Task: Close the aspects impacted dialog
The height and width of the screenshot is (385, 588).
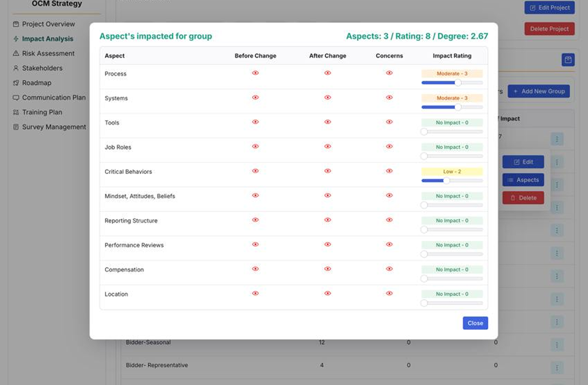Action: pos(475,323)
